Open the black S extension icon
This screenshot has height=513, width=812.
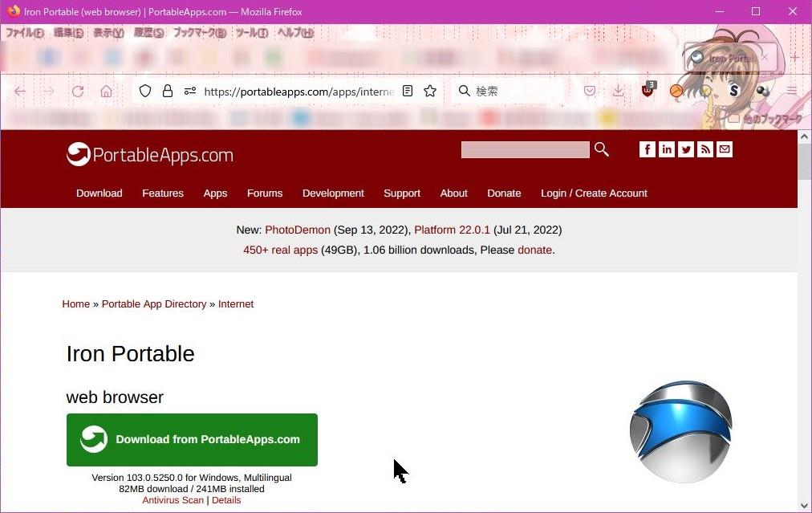734,92
